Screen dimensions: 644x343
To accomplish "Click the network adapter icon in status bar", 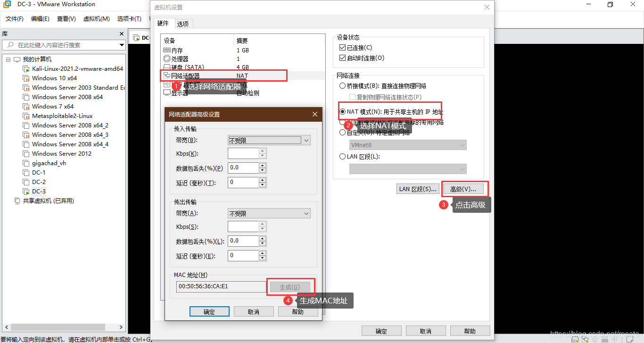I will (x=586, y=339).
